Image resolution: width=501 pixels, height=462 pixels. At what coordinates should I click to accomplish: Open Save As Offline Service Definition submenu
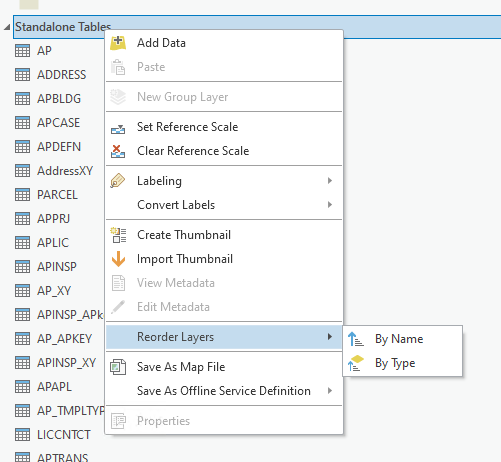tap(224, 391)
